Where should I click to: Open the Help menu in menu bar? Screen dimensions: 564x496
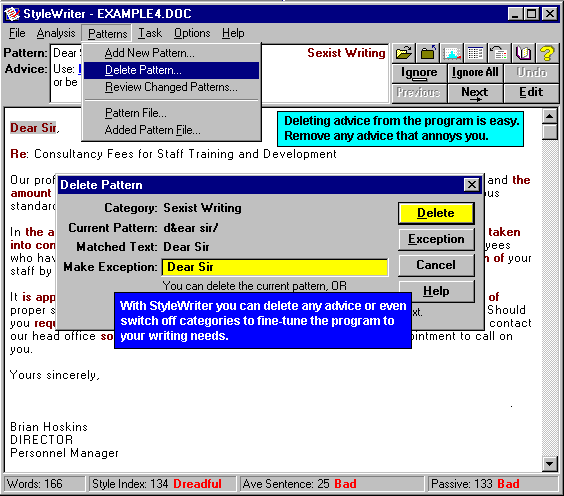click(x=233, y=33)
